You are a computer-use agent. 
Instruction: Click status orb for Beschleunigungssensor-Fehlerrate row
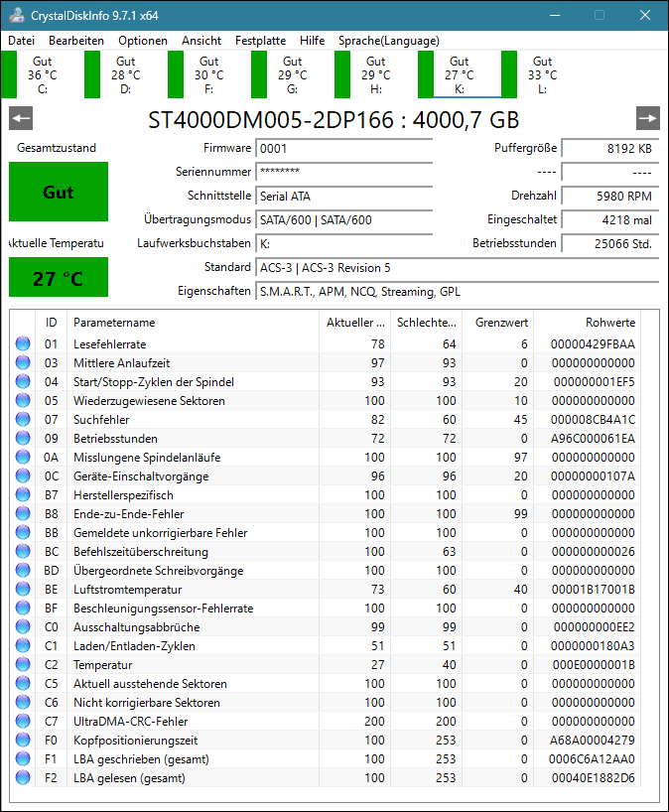pyautogui.click(x=23, y=608)
